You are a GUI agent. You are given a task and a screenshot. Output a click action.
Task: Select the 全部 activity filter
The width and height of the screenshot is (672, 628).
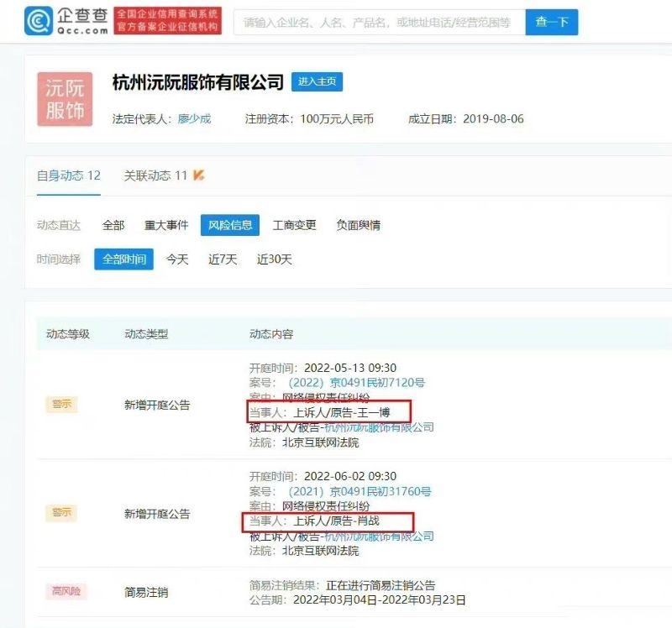pyautogui.click(x=113, y=225)
